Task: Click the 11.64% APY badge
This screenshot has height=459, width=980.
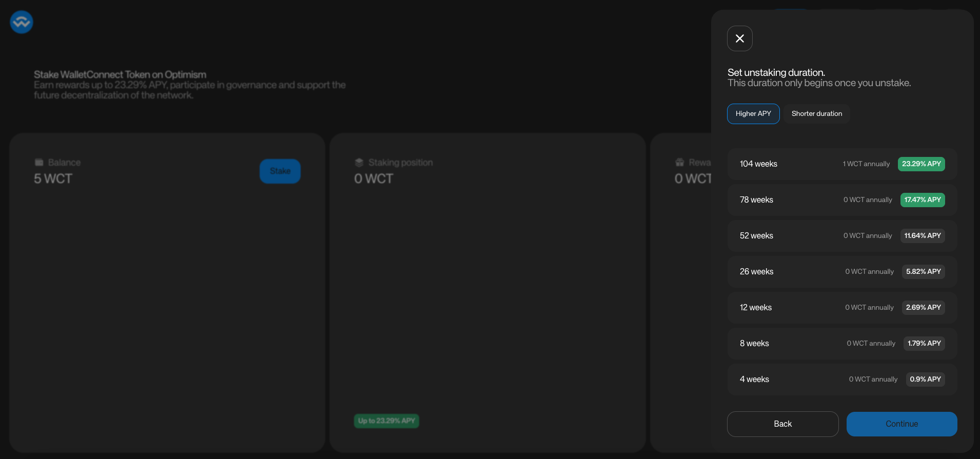Action: pos(923,236)
